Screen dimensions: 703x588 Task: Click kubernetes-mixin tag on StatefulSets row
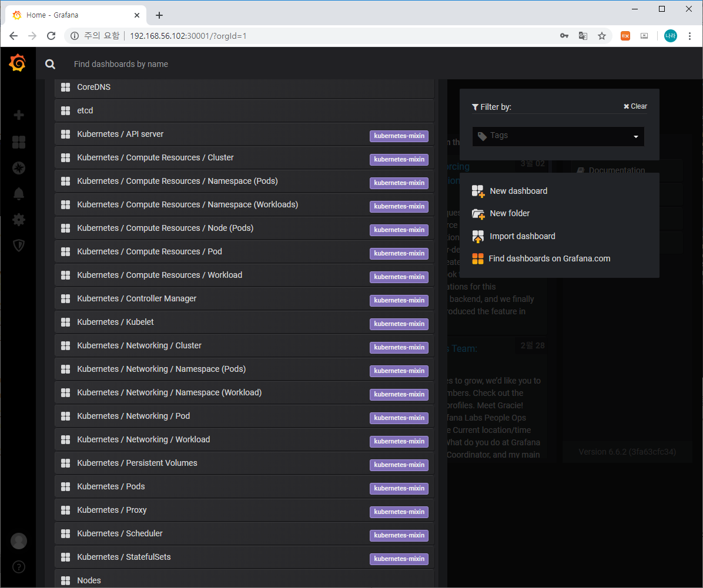pos(399,559)
